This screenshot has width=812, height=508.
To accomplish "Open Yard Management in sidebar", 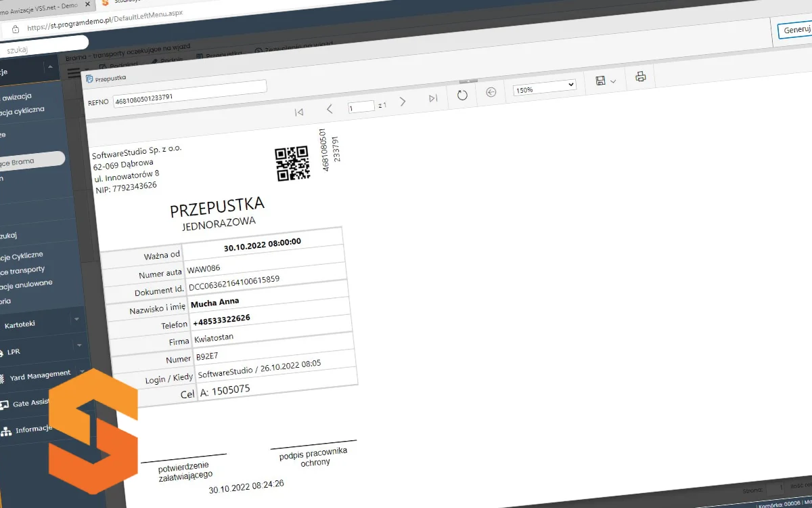I will [41, 375].
